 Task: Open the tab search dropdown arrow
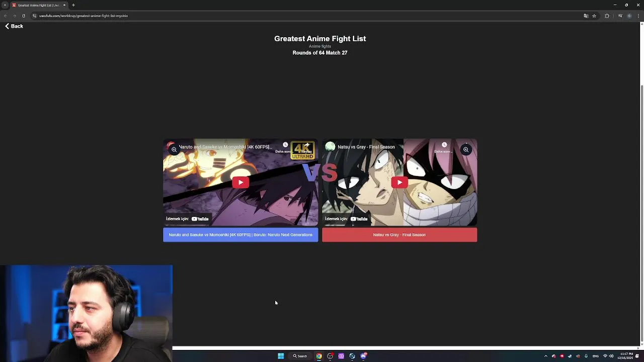(5, 5)
